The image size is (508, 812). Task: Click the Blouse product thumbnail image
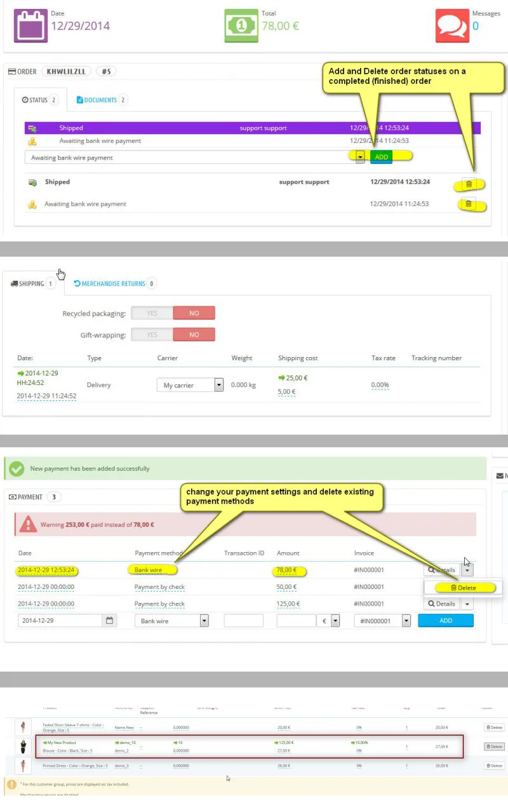(x=23, y=747)
